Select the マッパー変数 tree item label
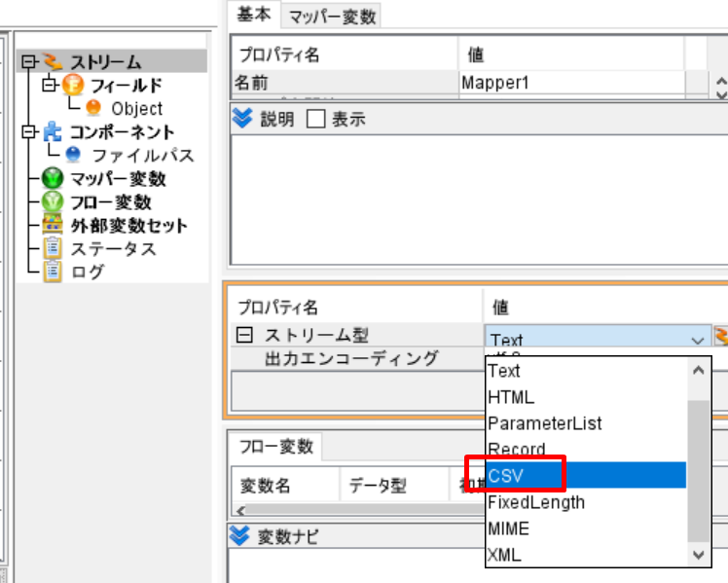 point(118,179)
